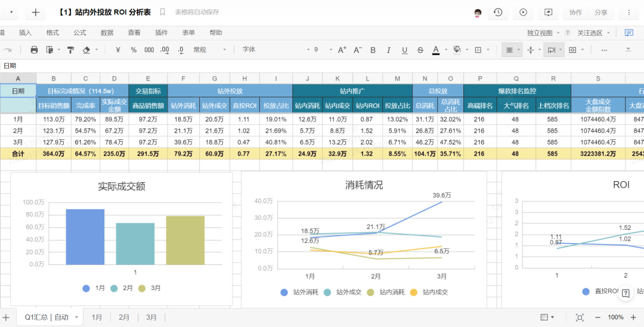Click the redo arrow icon
This screenshot has height=327, width=644.
click(7, 49)
